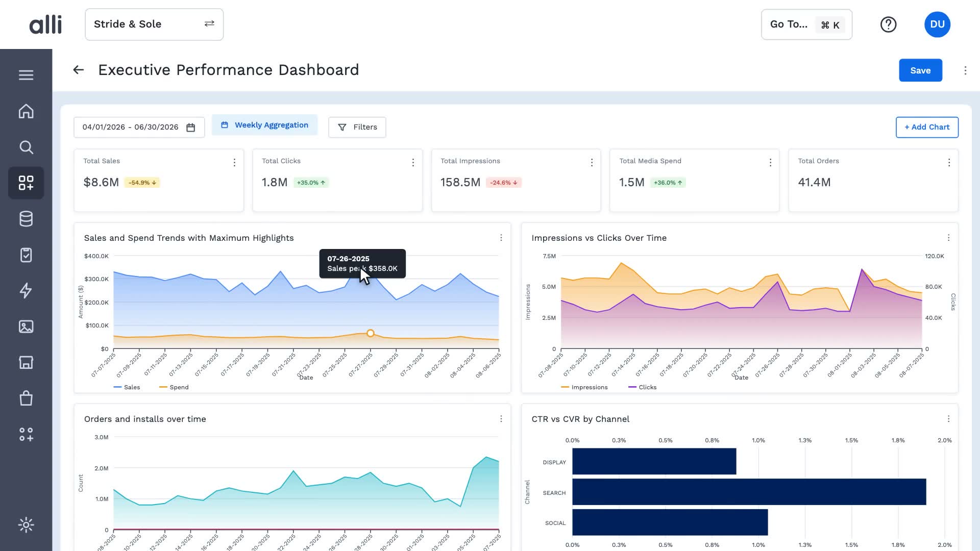The image size is (980, 551).
Task: Click the 158.5M impressions value
Action: pos(460,182)
